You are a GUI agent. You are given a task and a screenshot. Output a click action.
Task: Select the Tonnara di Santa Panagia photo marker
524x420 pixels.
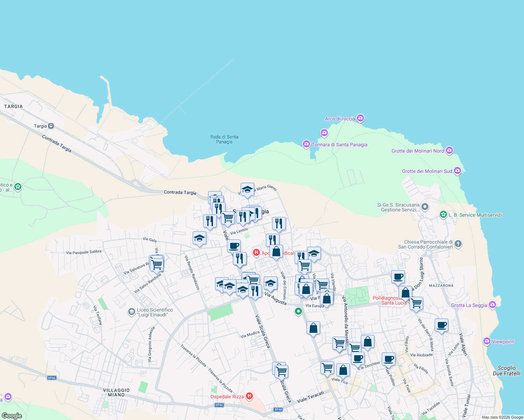306,144
